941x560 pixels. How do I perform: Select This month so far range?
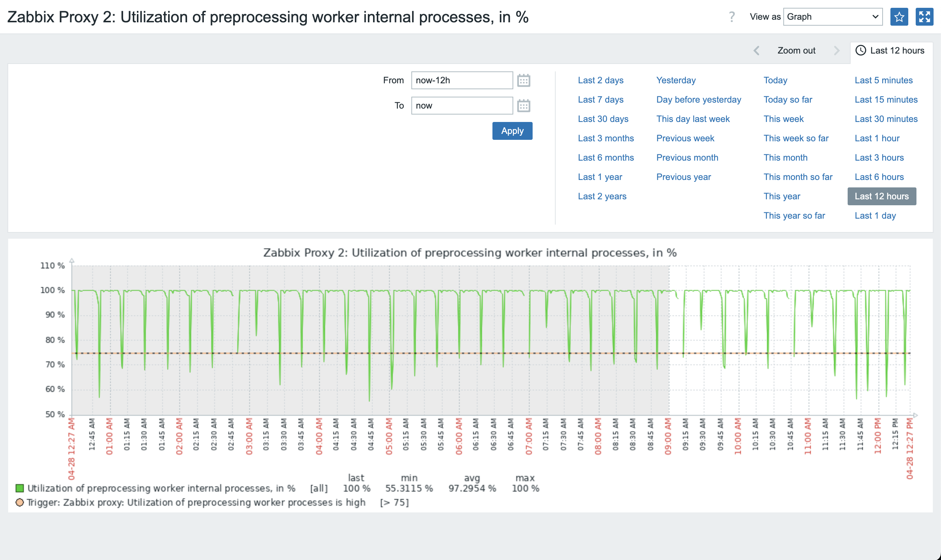point(798,177)
